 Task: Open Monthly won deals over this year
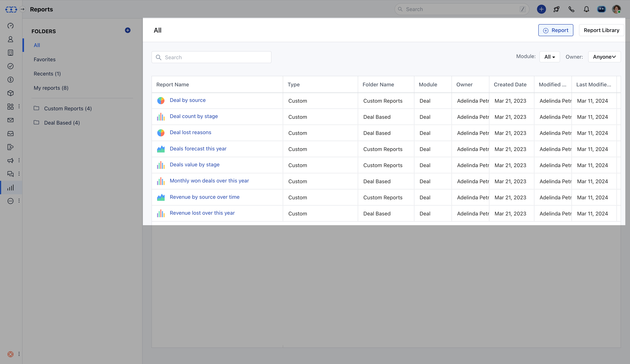209,181
